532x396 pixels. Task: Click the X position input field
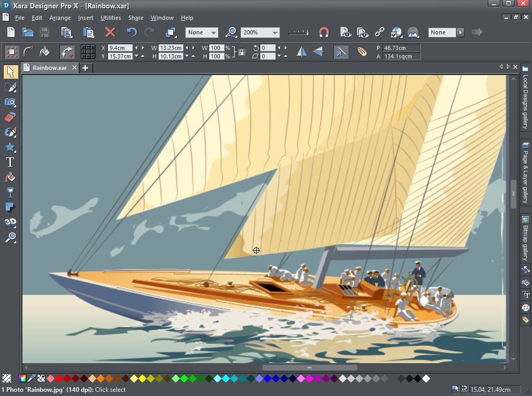120,48
